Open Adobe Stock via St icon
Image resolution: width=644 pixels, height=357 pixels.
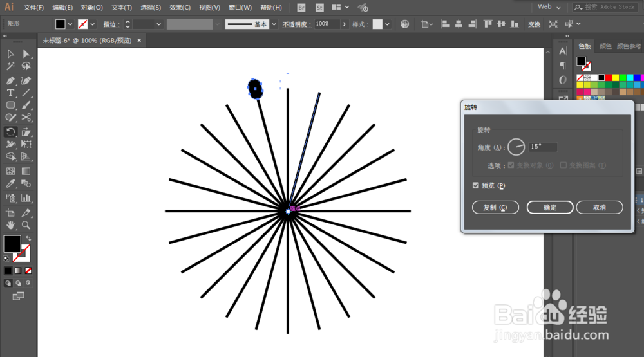319,7
